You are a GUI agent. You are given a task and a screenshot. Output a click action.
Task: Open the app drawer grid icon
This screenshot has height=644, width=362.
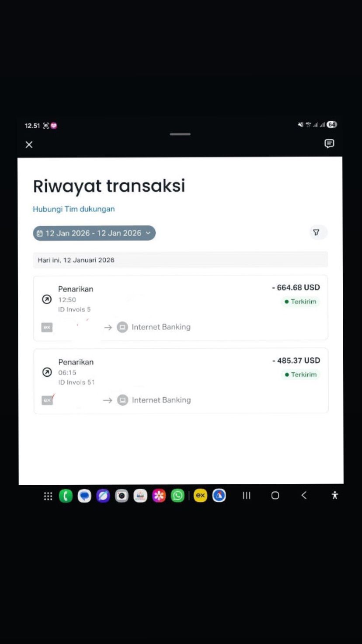[48, 496]
